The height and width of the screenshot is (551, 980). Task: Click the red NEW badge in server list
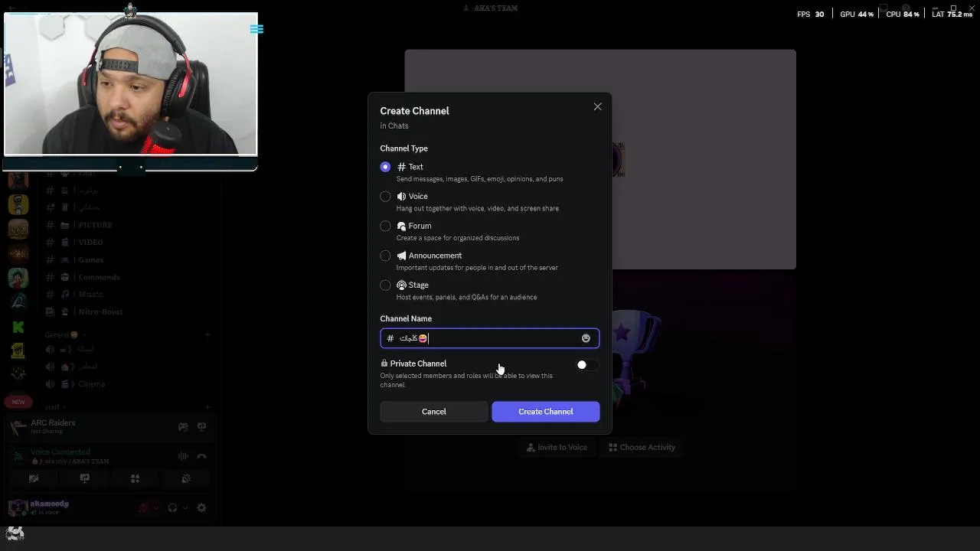click(x=18, y=402)
